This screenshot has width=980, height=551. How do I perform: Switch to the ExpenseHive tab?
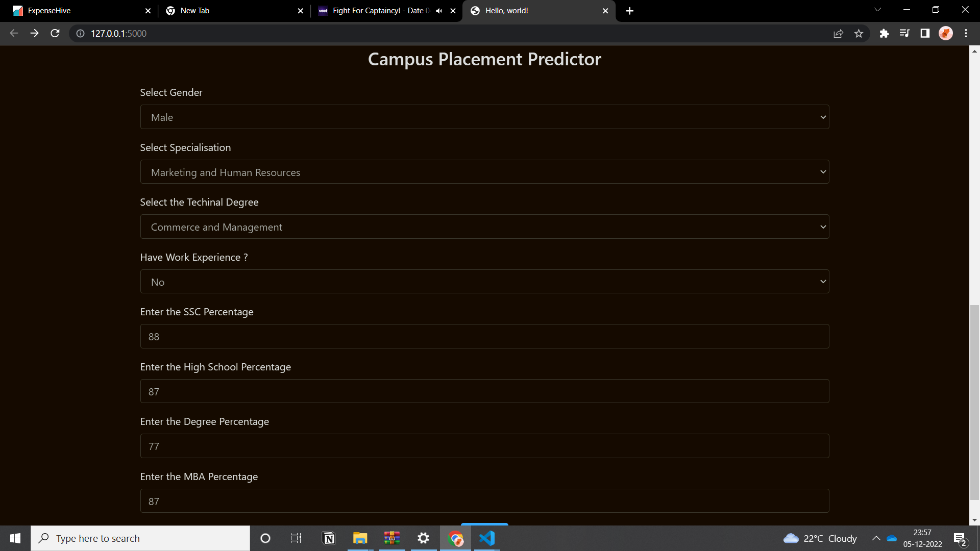(x=77, y=10)
